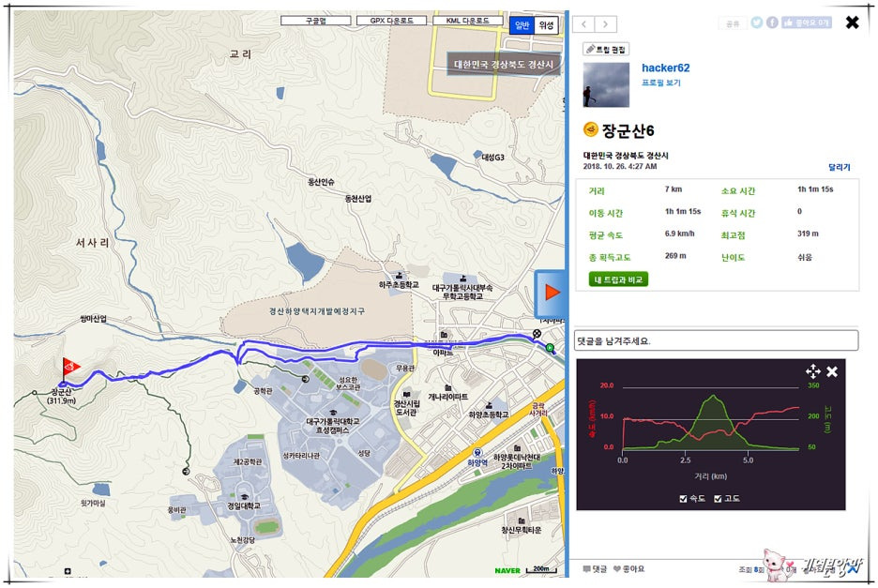Toggle the 속도 speed checkbox
878x588 pixels.
coord(683,498)
